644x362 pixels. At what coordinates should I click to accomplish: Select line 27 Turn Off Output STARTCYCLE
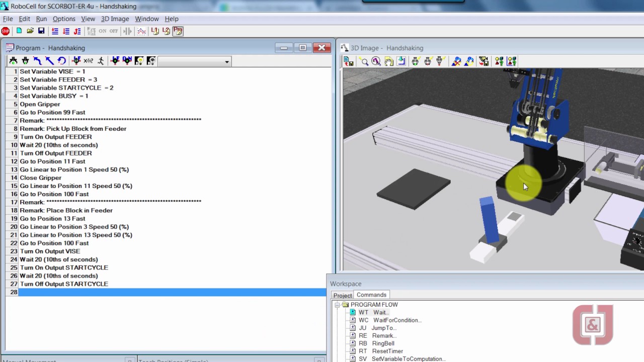(64, 284)
